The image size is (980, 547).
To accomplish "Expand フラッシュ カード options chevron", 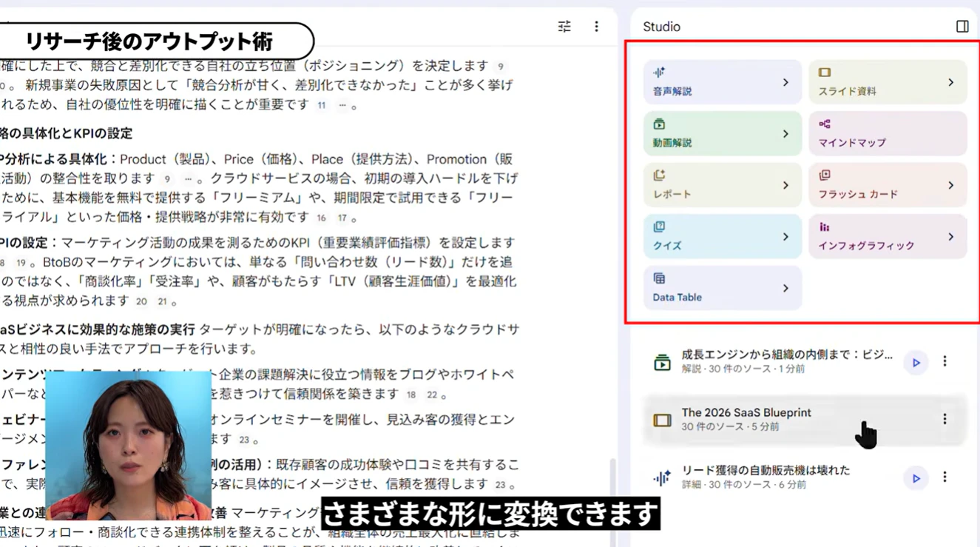I will [x=951, y=185].
